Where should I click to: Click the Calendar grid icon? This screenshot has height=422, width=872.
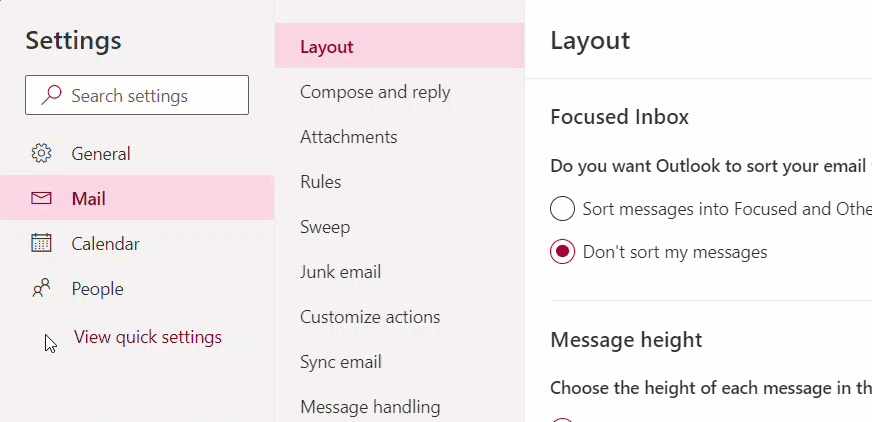click(x=41, y=244)
